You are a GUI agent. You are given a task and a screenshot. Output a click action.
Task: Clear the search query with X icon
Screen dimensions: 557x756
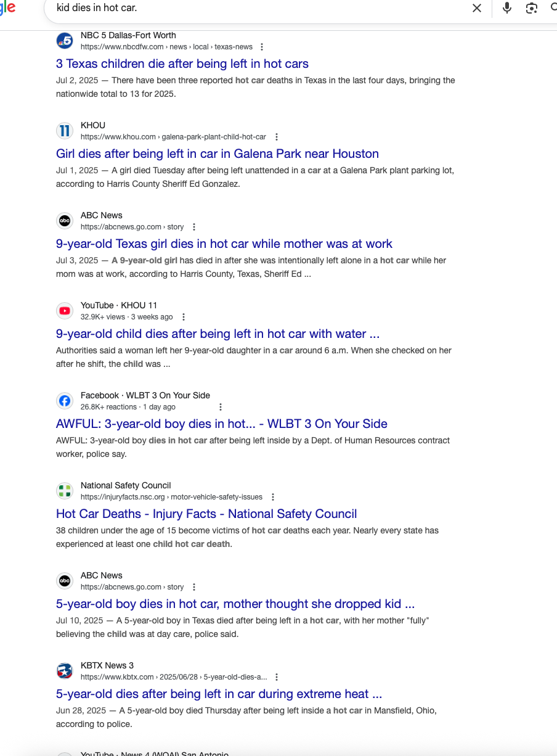477,8
